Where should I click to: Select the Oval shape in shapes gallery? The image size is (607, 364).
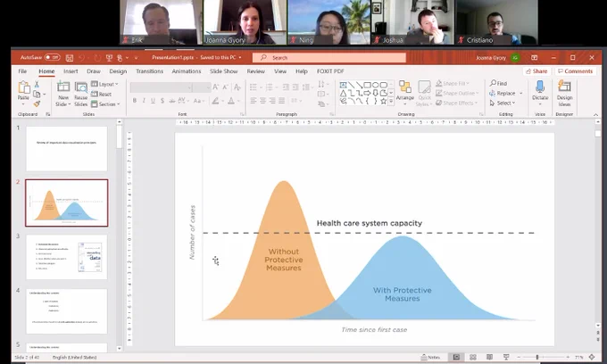pyautogui.click(x=375, y=85)
